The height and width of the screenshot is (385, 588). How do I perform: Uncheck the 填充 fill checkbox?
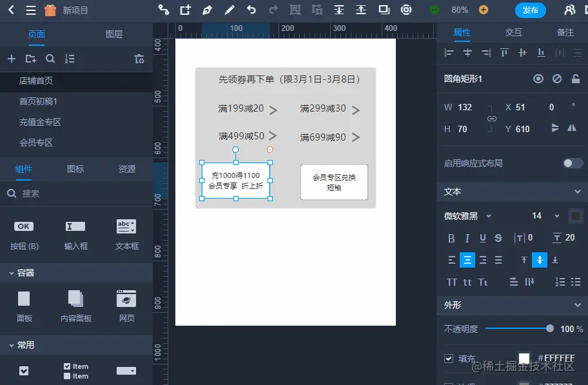pyautogui.click(x=447, y=358)
